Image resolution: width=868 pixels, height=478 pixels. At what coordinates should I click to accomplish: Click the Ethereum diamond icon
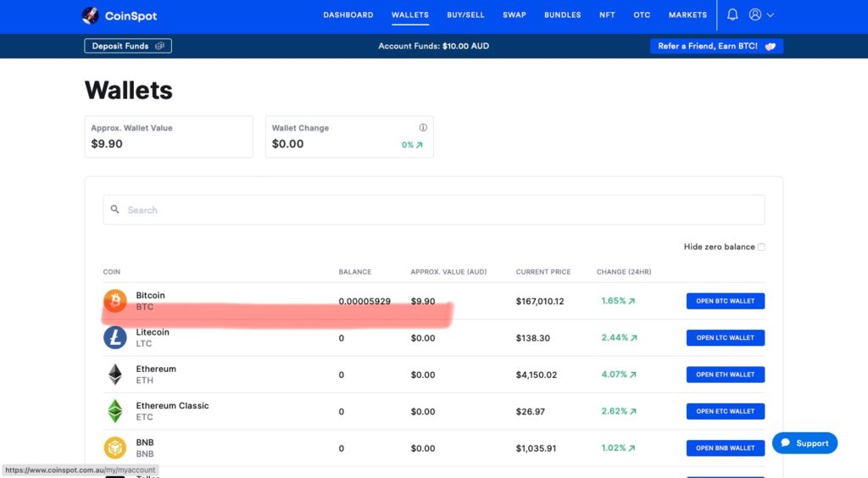pyautogui.click(x=115, y=375)
